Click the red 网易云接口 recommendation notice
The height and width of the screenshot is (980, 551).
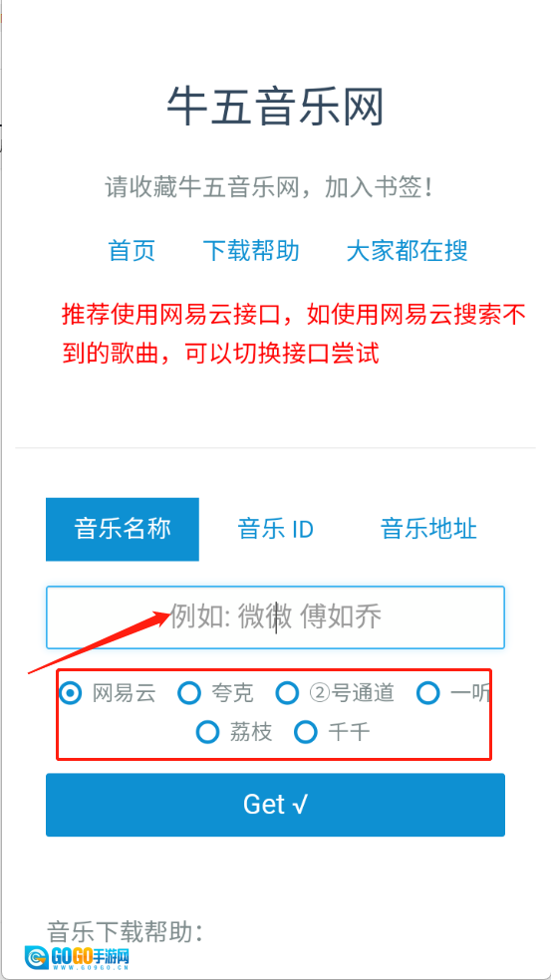[x=293, y=335]
